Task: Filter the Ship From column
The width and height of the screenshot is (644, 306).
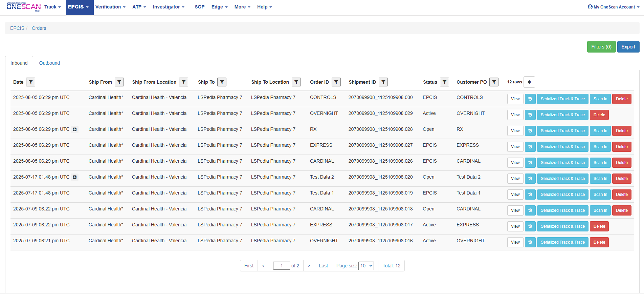Action: tap(119, 82)
